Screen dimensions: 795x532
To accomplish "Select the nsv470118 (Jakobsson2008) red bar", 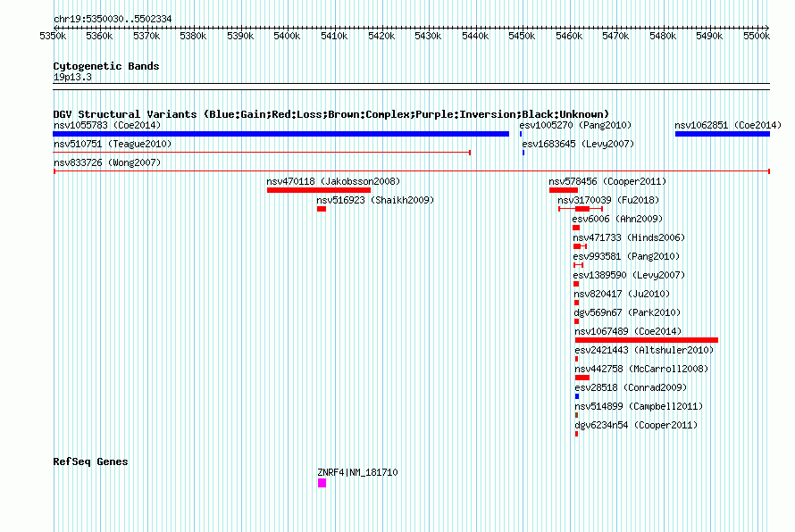I will (x=319, y=190).
